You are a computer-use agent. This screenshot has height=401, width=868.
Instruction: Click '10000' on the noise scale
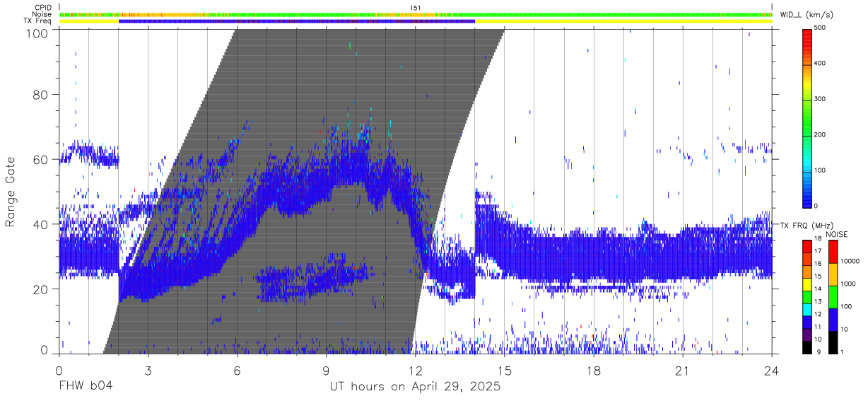point(850,262)
